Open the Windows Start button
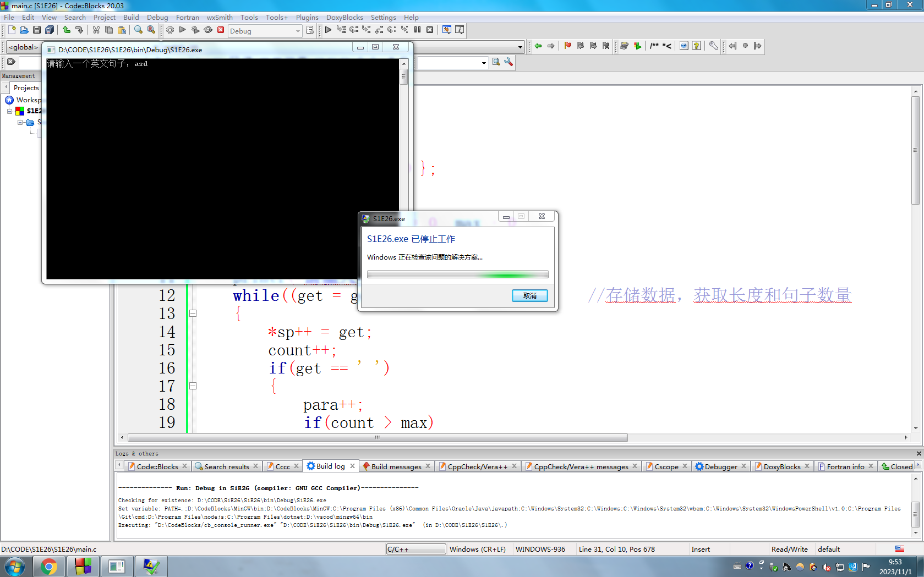This screenshot has width=924, height=577. click(14, 567)
